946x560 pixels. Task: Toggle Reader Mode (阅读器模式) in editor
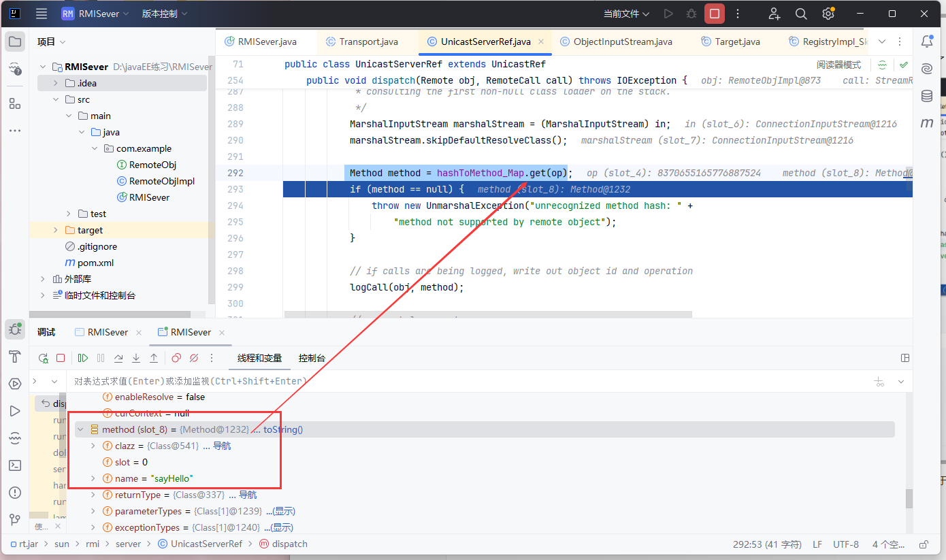(838, 65)
